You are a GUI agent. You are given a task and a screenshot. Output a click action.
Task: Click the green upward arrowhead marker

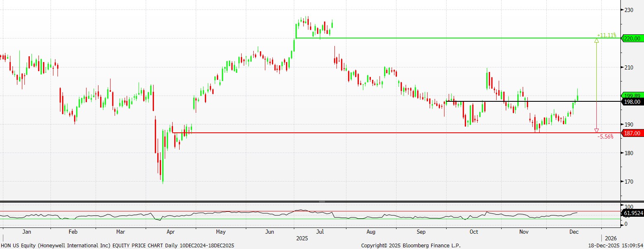point(596,41)
